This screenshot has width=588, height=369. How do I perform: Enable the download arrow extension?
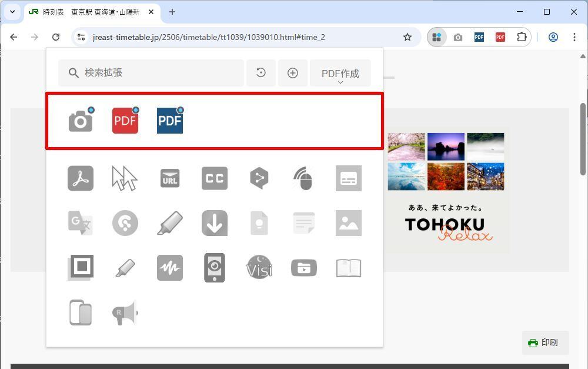(x=215, y=223)
